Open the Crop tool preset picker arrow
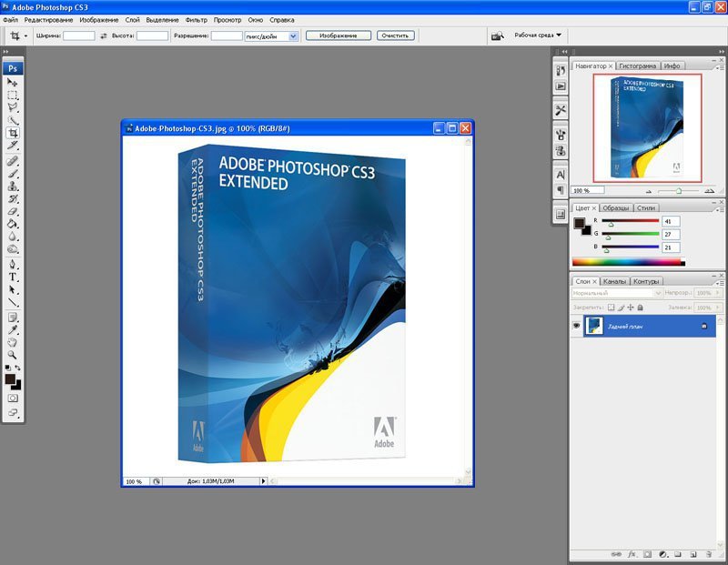The image size is (728, 565). click(25, 35)
